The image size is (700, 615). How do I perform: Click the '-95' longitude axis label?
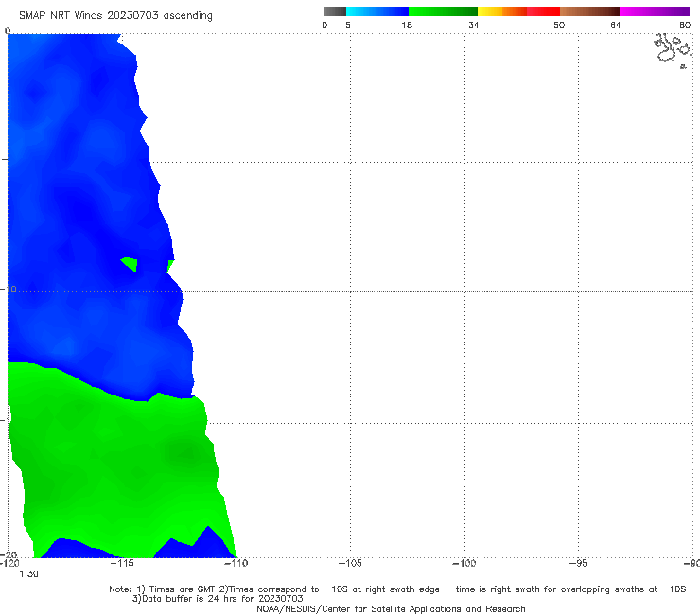pyautogui.click(x=579, y=563)
